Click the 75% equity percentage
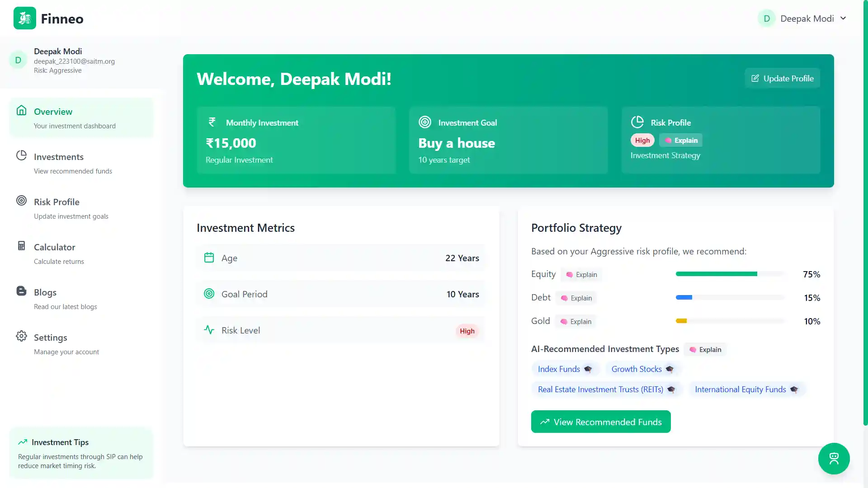 (811, 274)
